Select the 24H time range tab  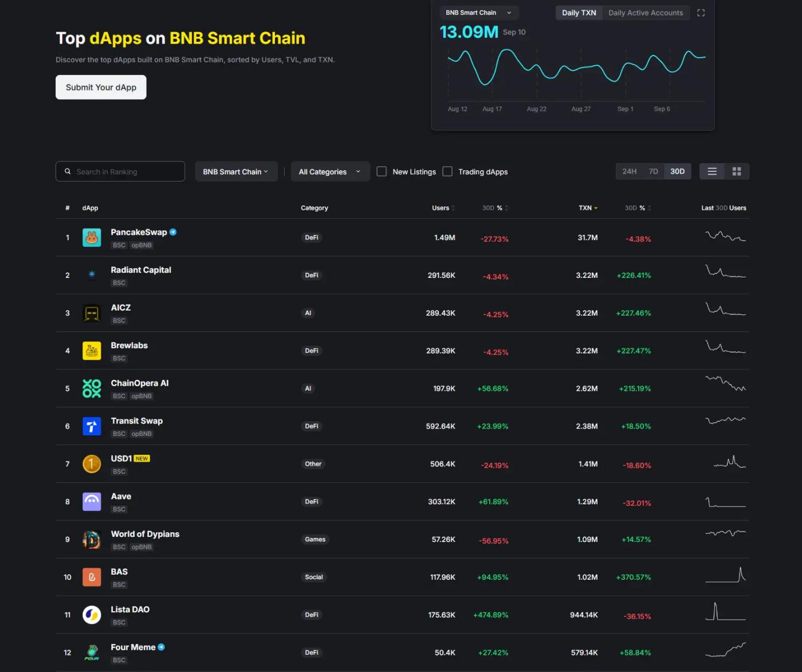tap(629, 171)
